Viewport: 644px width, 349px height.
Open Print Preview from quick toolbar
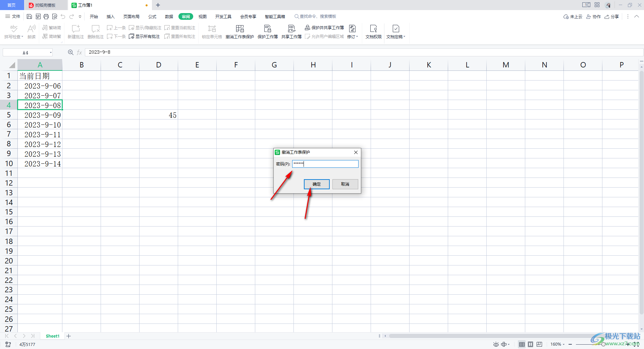55,16
